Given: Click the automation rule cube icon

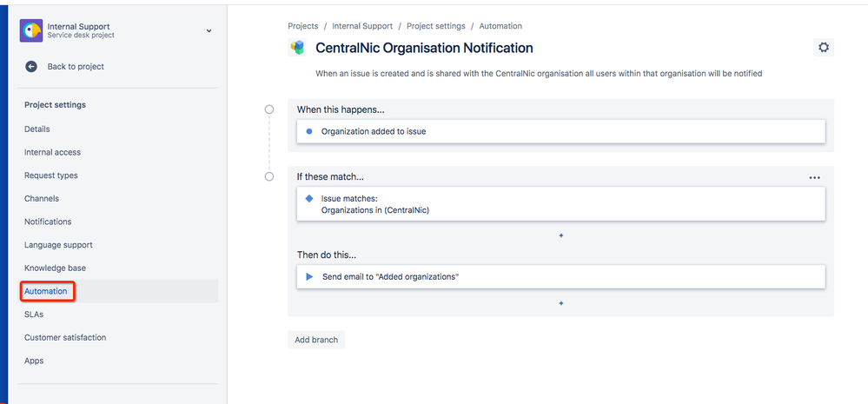Looking at the screenshot, I should click(297, 48).
